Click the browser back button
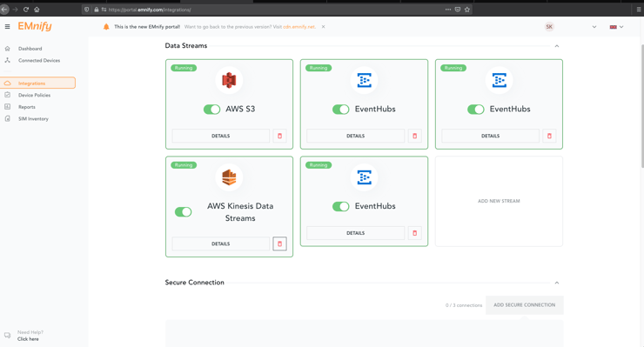The width and height of the screenshot is (644, 347). [x=4, y=10]
